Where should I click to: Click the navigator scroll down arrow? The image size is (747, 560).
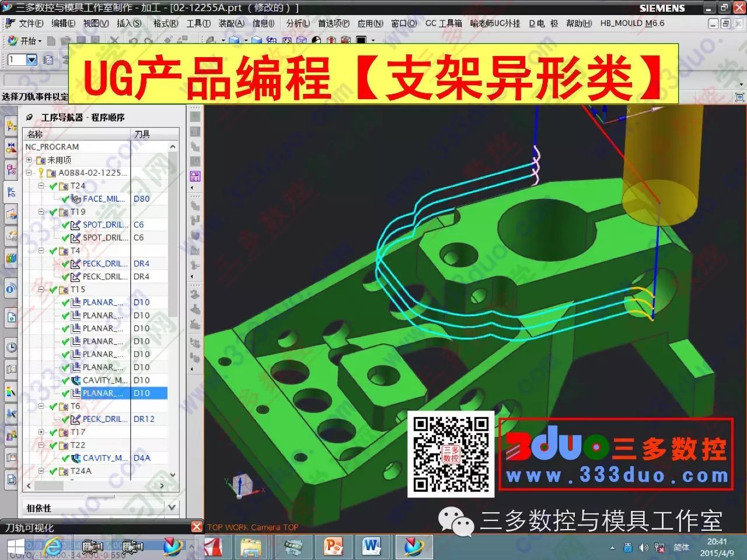click(x=173, y=475)
